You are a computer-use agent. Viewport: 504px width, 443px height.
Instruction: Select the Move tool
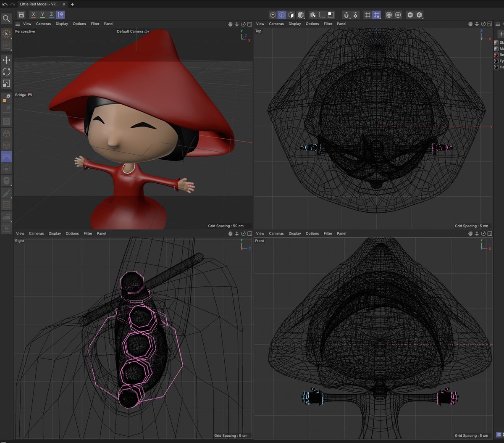(x=6, y=60)
